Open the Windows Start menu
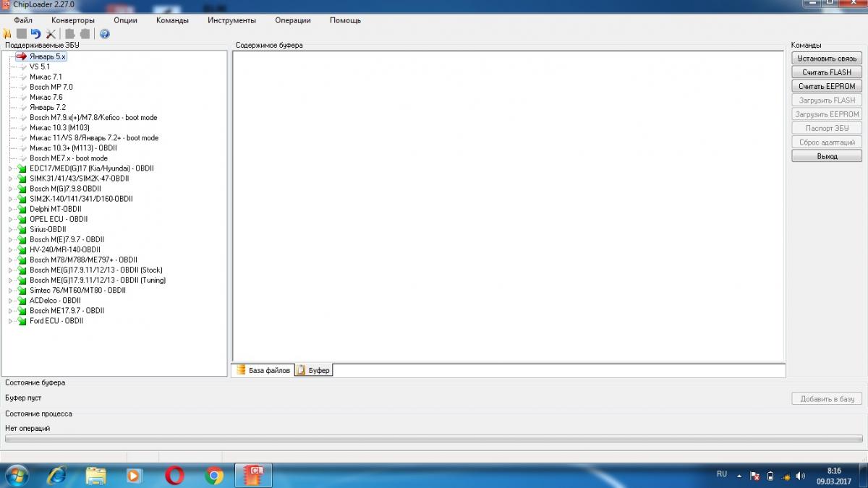Viewport: 868px width, 488px height. [x=17, y=475]
